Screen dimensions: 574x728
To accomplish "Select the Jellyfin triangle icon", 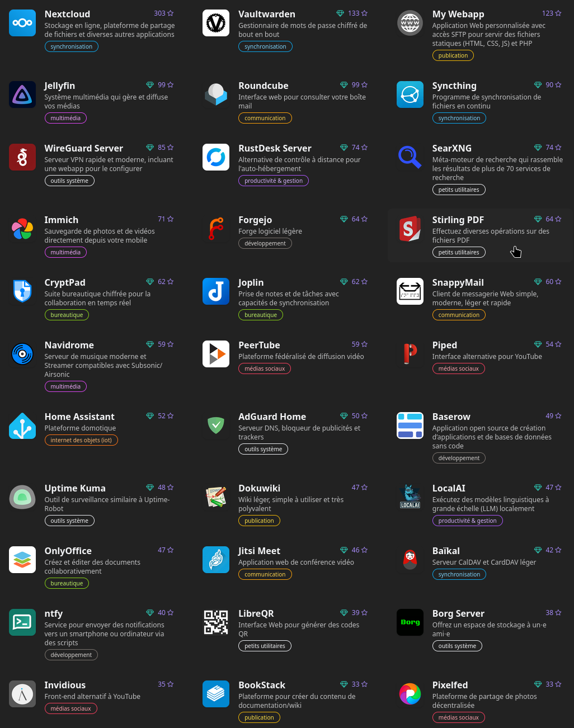I will click(22, 94).
